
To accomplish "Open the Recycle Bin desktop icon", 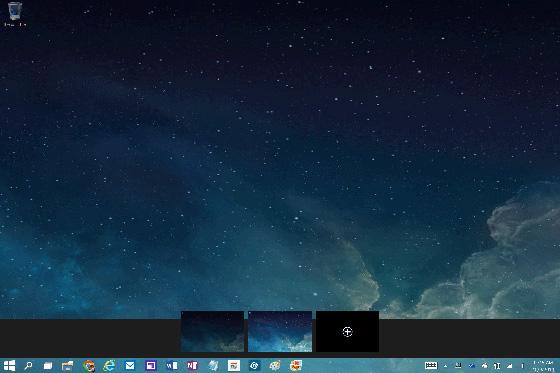I will pos(15,14).
